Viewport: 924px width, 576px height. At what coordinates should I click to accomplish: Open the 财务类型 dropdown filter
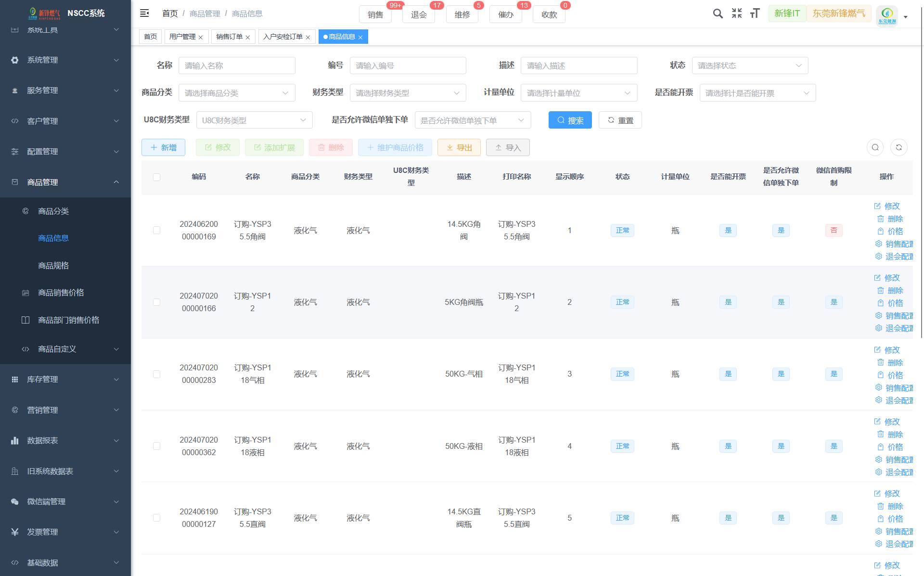coord(408,93)
